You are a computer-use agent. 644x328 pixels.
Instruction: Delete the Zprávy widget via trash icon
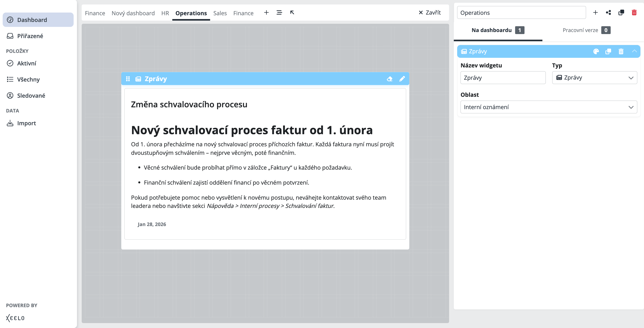click(x=621, y=51)
